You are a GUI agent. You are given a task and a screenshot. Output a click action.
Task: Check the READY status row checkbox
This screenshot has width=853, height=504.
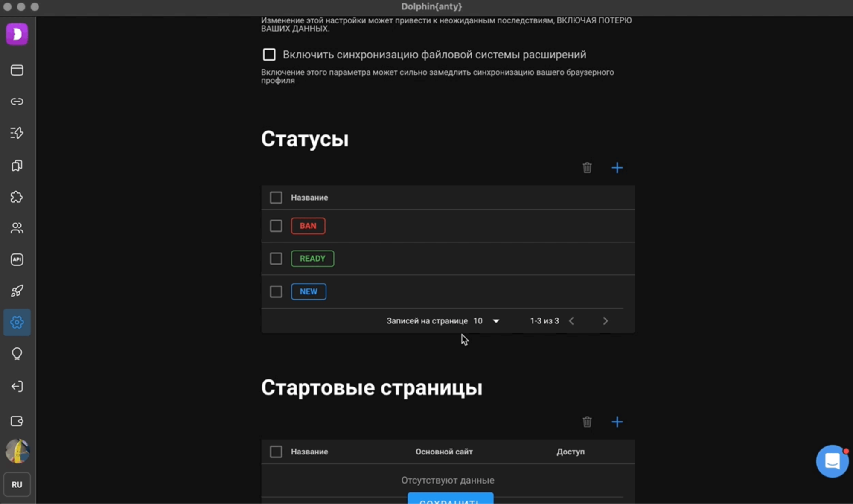[x=276, y=259]
